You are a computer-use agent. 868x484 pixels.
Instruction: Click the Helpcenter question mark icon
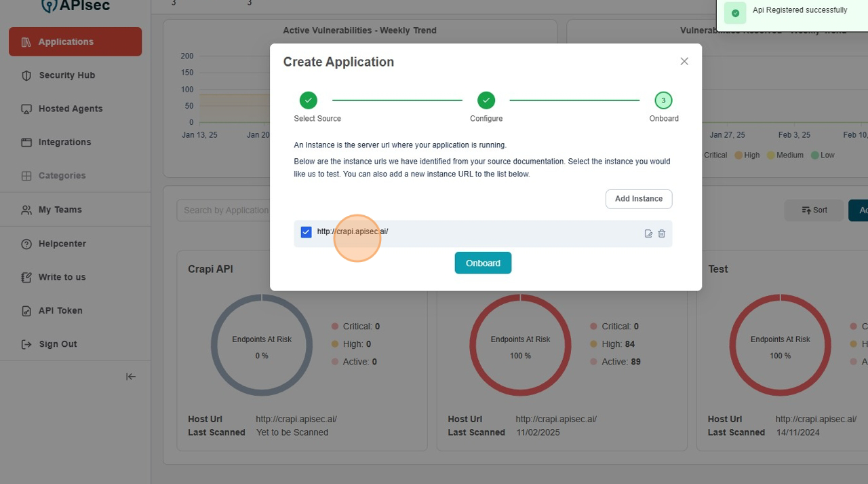pyautogui.click(x=27, y=244)
